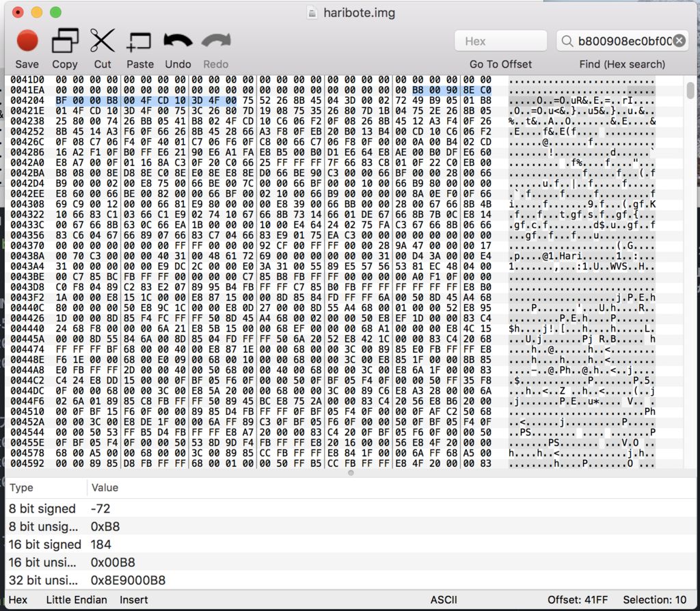Click the Value column header

[x=105, y=487]
